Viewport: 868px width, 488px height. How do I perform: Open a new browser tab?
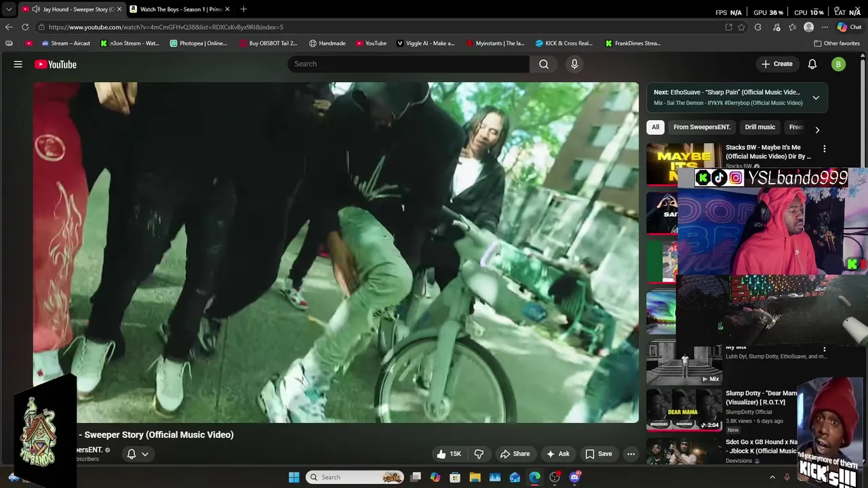tap(243, 9)
